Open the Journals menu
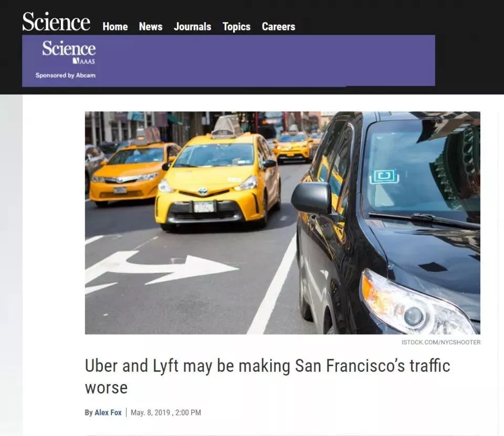 coord(192,26)
